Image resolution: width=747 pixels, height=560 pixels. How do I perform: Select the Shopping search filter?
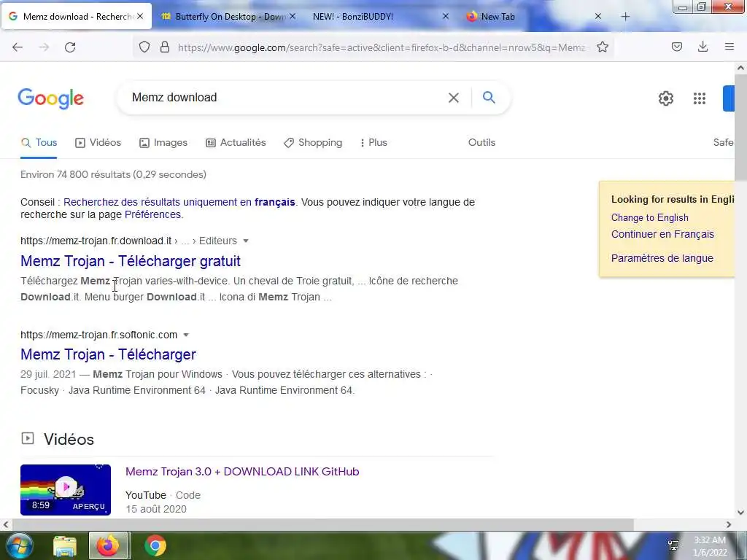click(x=313, y=142)
